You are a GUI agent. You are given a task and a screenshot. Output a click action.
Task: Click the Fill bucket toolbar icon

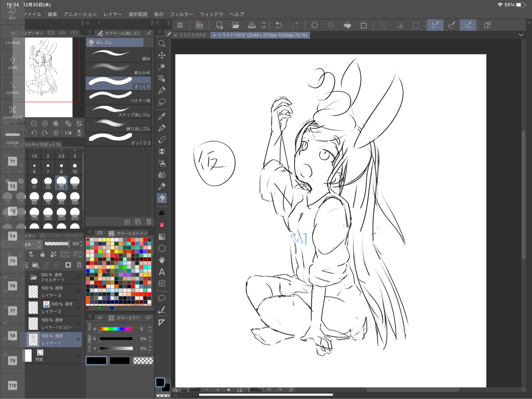(x=347, y=25)
